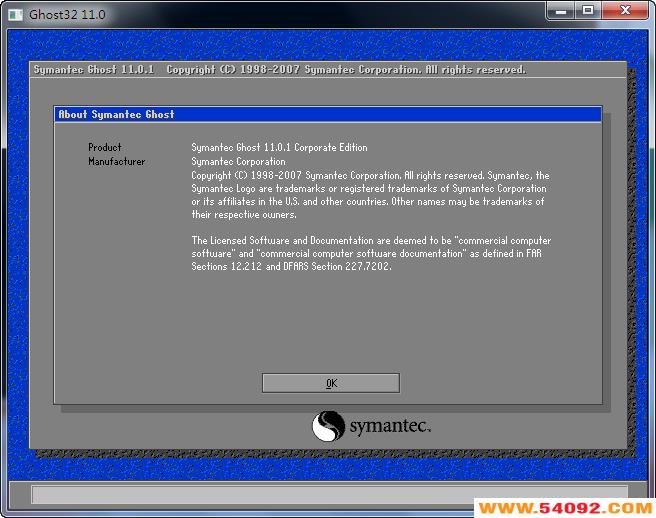This screenshot has height=518, width=656.
Task: Click the OK button in About dialog
Action: [331, 383]
